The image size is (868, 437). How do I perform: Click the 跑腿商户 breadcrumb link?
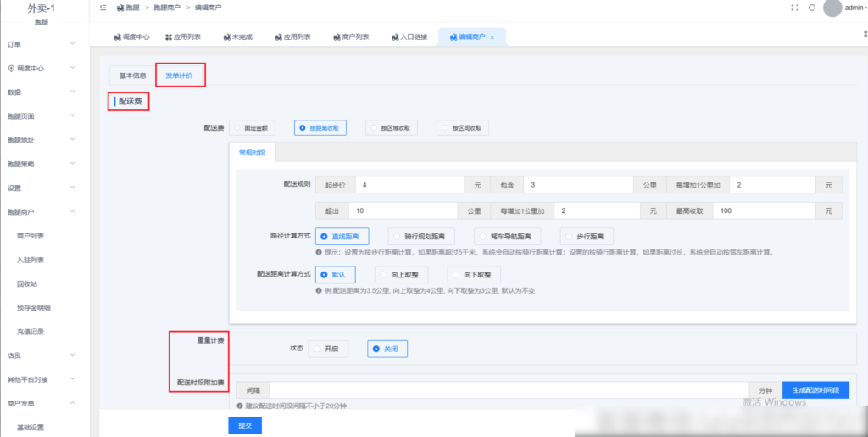(x=167, y=8)
